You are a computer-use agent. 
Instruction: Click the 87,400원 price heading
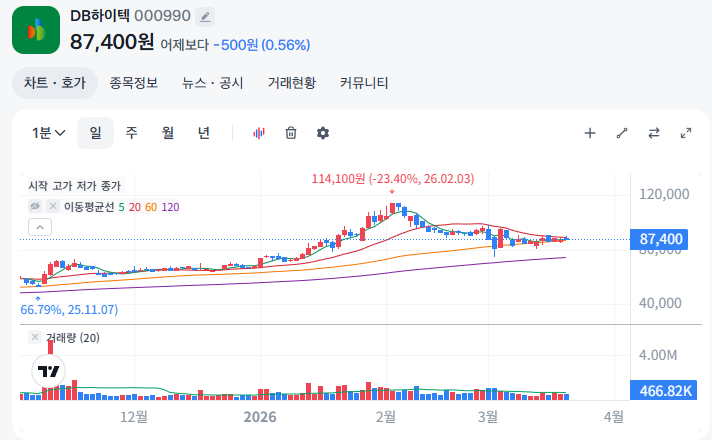click(x=112, y=42)
